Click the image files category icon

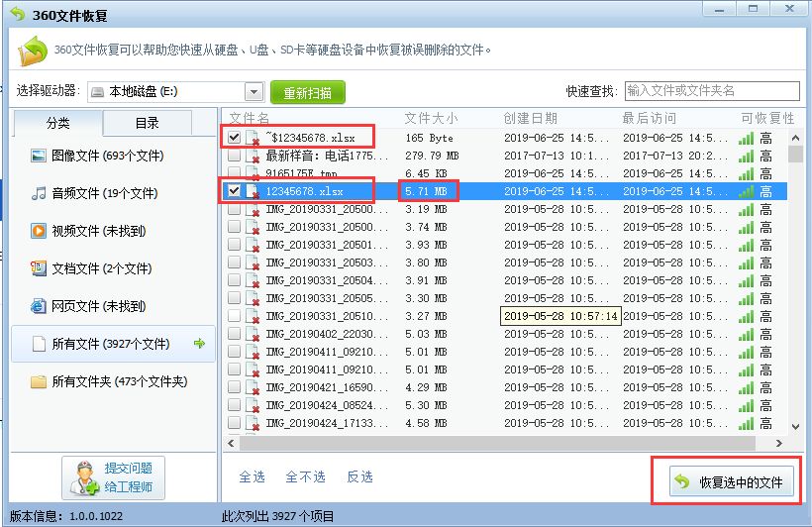[39, 156]
